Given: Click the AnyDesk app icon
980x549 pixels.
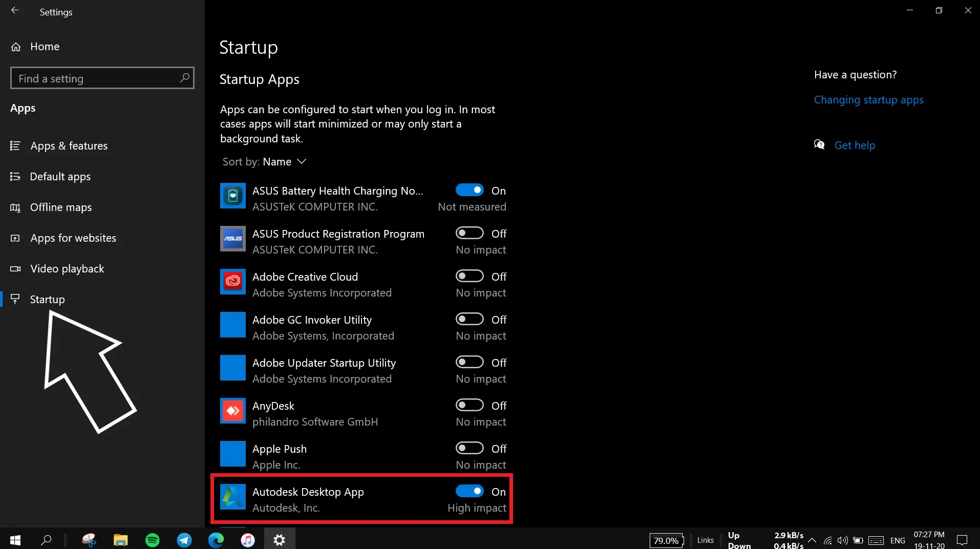Looking at the screenshot, I should [x=233, y=411].
